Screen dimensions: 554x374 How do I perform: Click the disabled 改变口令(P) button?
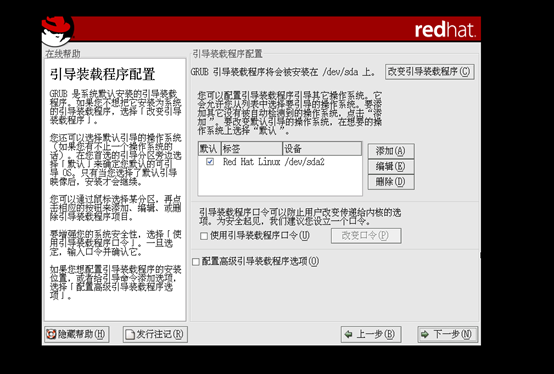click(366, 236)
